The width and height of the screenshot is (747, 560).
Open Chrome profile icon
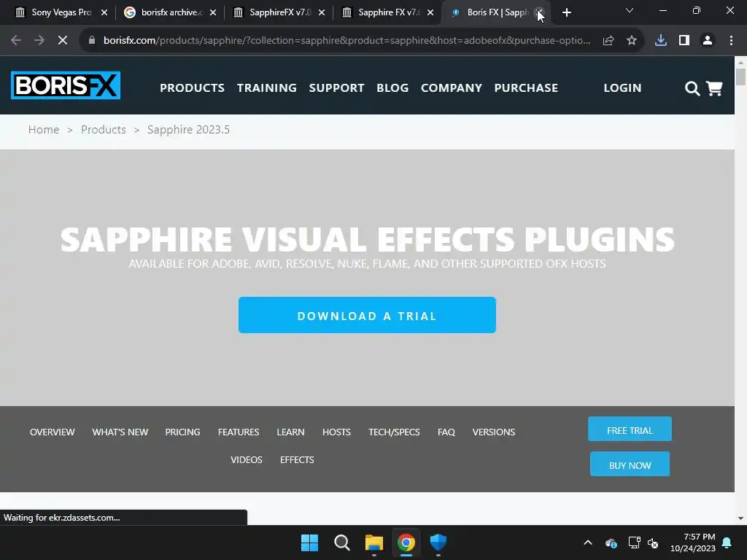pos(708,41)
